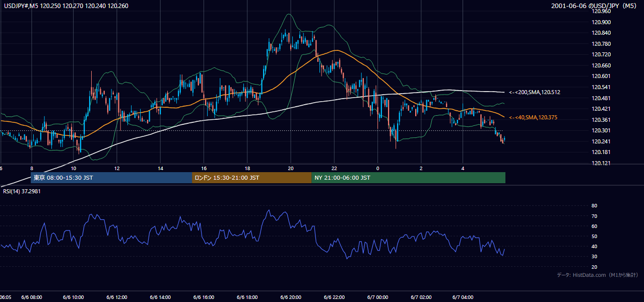Click the 6/7 00:00 date label

377,297
